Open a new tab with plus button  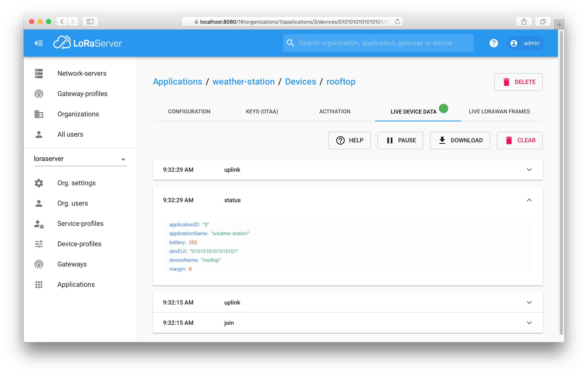(x=559, y=25)
